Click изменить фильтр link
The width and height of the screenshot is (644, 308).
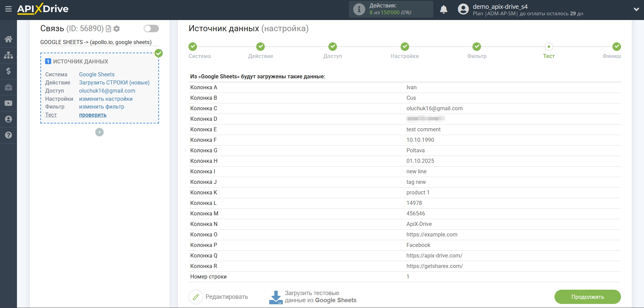point(101,107)
